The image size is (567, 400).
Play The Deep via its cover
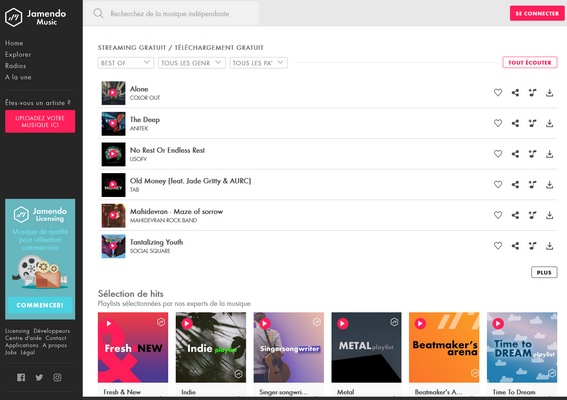(113, 124)
